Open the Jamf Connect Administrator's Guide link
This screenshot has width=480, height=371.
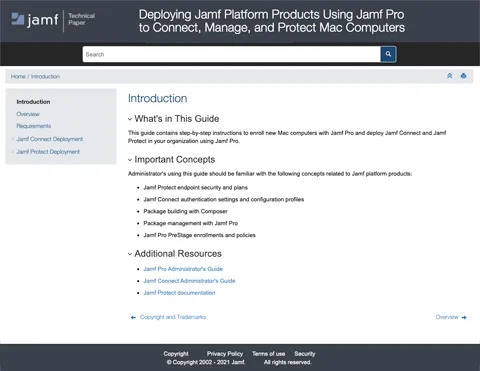(x=189, y=281)
